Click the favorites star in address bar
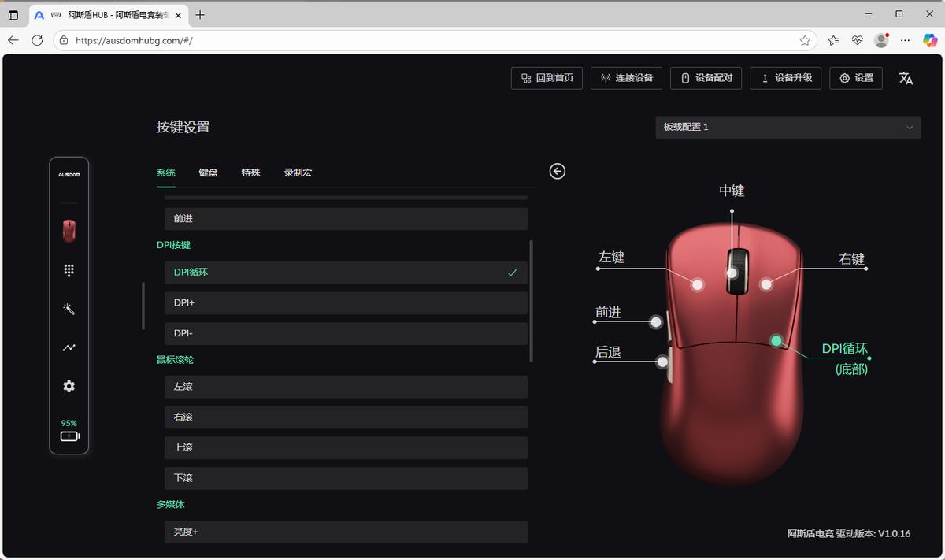Viewport: 945px width, 560px height. pyautogui.click(x=805, y=40)
